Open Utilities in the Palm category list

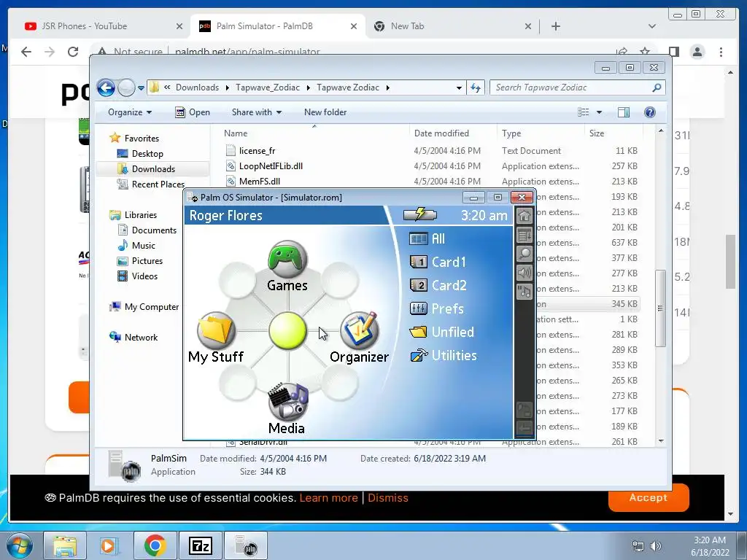point(443,355)
